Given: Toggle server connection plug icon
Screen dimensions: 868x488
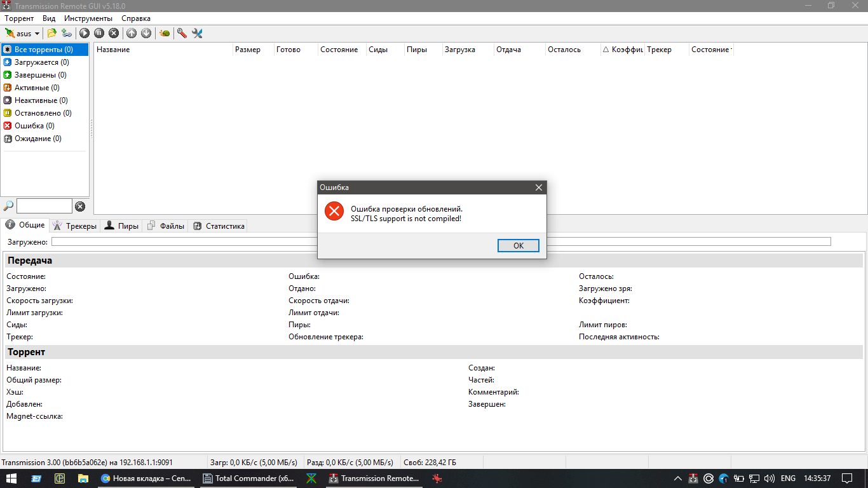Looking at the screenshot, I should 10,33.
